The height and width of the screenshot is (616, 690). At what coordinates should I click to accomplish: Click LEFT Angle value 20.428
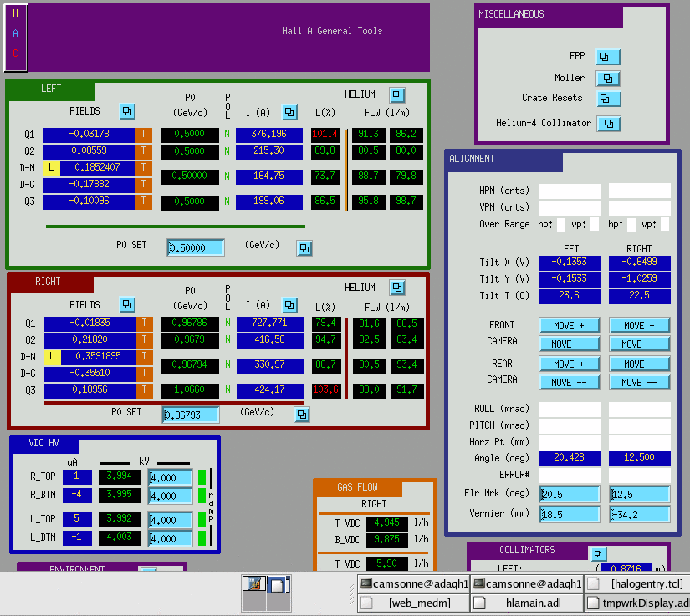[569, 458]
